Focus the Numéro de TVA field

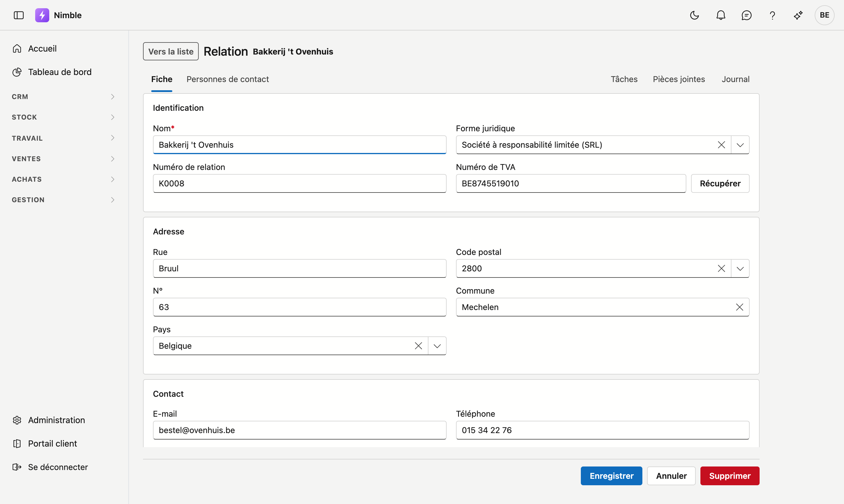click(571, 183)
